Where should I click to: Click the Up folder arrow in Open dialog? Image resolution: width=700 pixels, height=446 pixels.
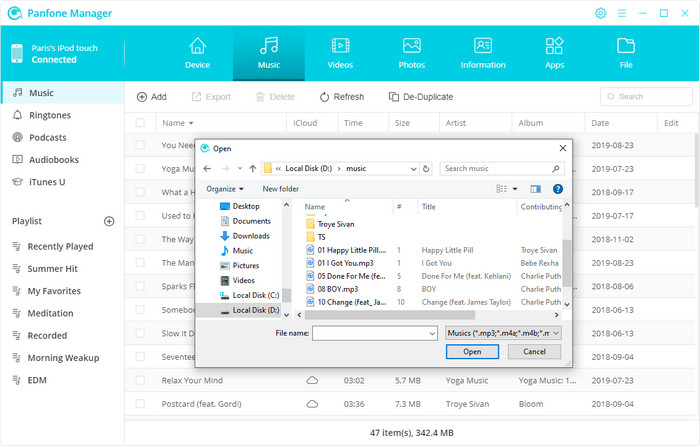(253, 169)
